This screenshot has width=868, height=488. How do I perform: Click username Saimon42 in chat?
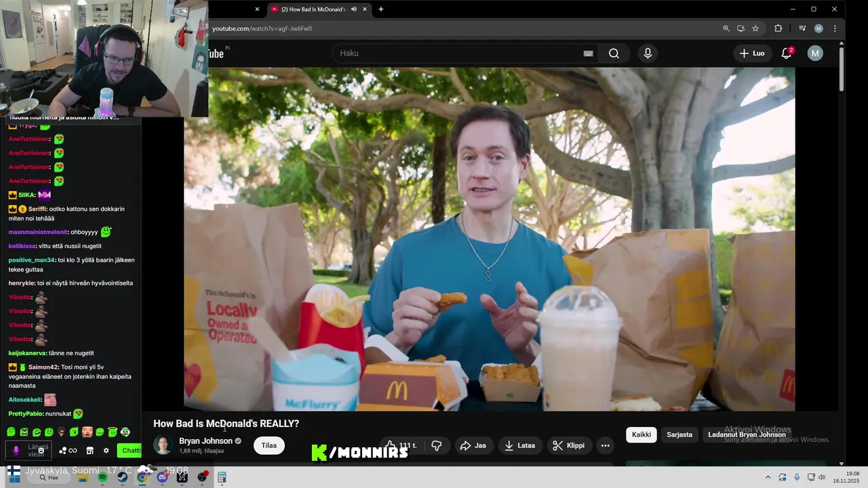(43, 367)
